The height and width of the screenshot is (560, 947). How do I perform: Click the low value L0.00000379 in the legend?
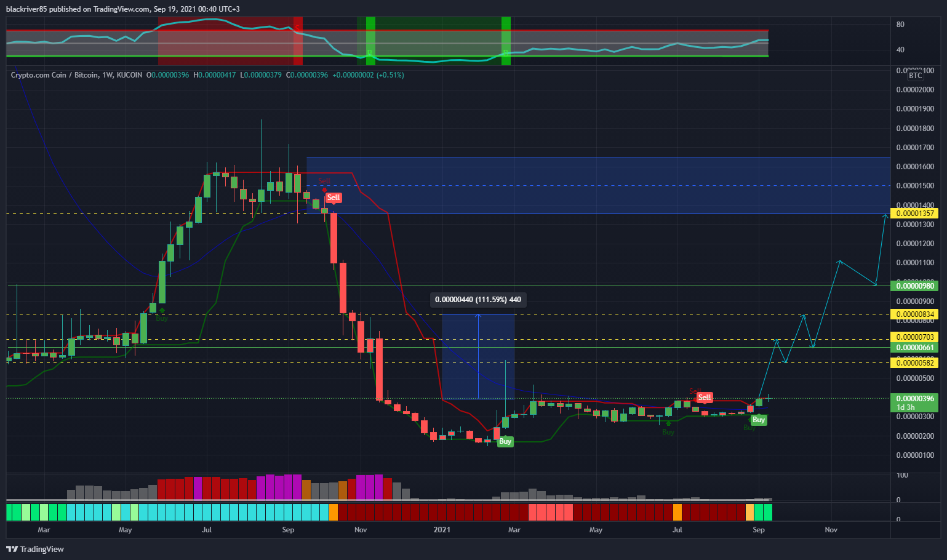click(261, 75)
